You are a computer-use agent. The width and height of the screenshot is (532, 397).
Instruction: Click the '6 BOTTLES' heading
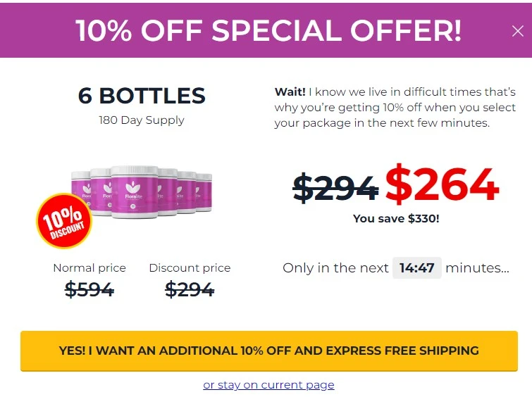click(142, 96)
